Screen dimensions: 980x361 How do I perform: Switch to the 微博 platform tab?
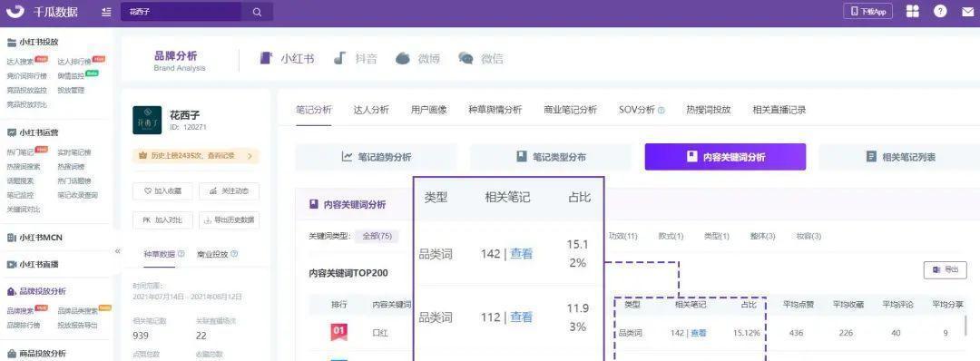pos(417,59)
